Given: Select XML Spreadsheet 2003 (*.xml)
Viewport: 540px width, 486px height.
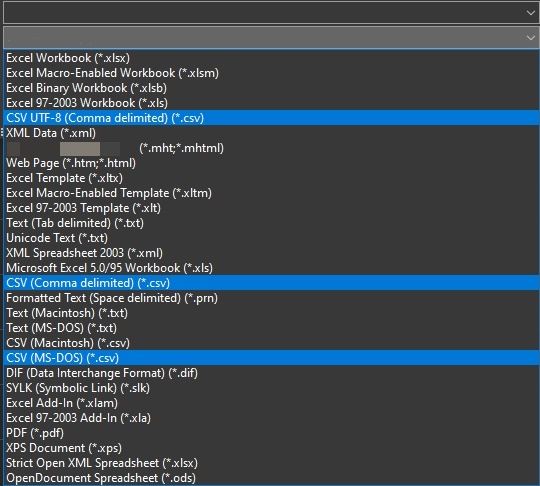Looking at the screenshot, I should click(271, 253).
